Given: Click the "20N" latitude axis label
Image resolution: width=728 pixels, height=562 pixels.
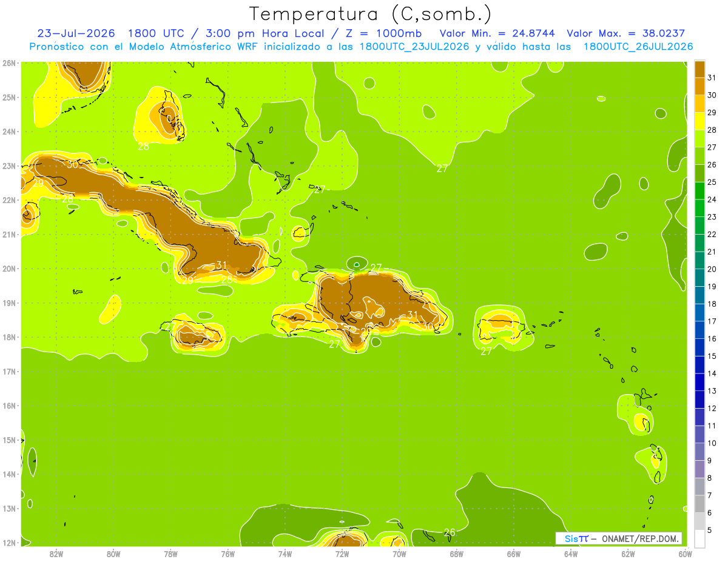Looking at the screenshot, I should (9, 269).
